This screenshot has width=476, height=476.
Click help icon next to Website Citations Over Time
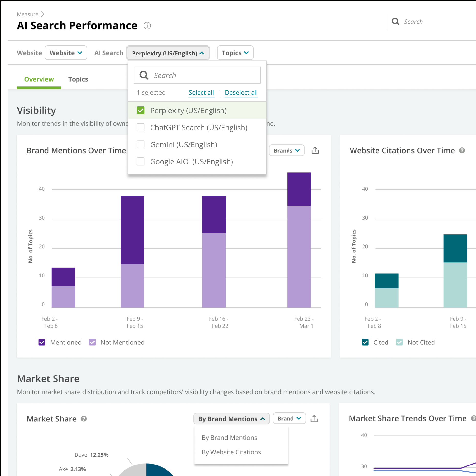[462, 151]
